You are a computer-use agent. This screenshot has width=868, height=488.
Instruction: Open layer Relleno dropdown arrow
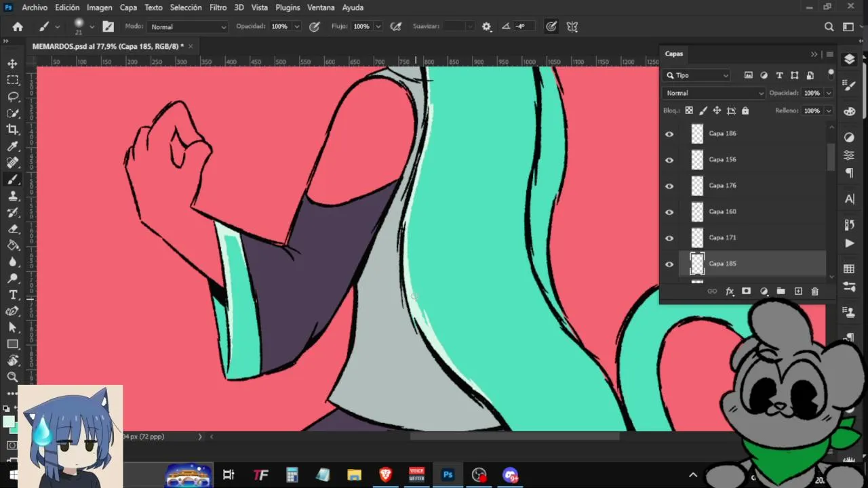(829, 110)
